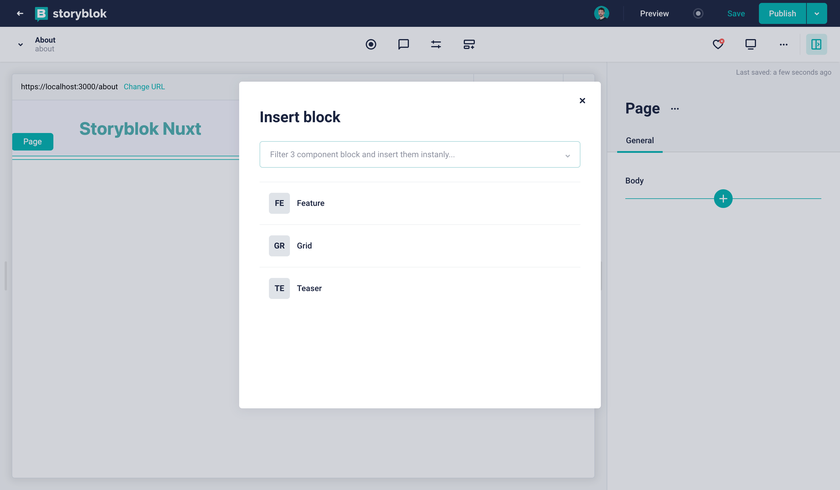
Task: Open the Page three-dot options
Action: pos(675,109)
